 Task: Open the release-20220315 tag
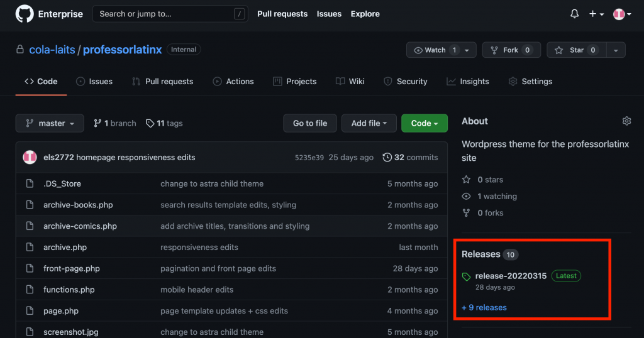(511, 276)
